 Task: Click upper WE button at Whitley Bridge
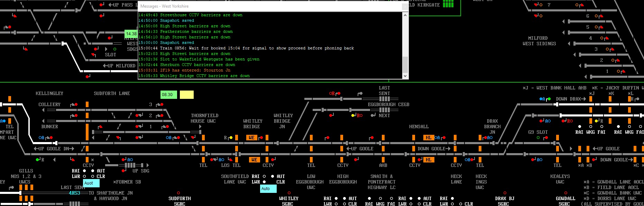pos(251,138)
